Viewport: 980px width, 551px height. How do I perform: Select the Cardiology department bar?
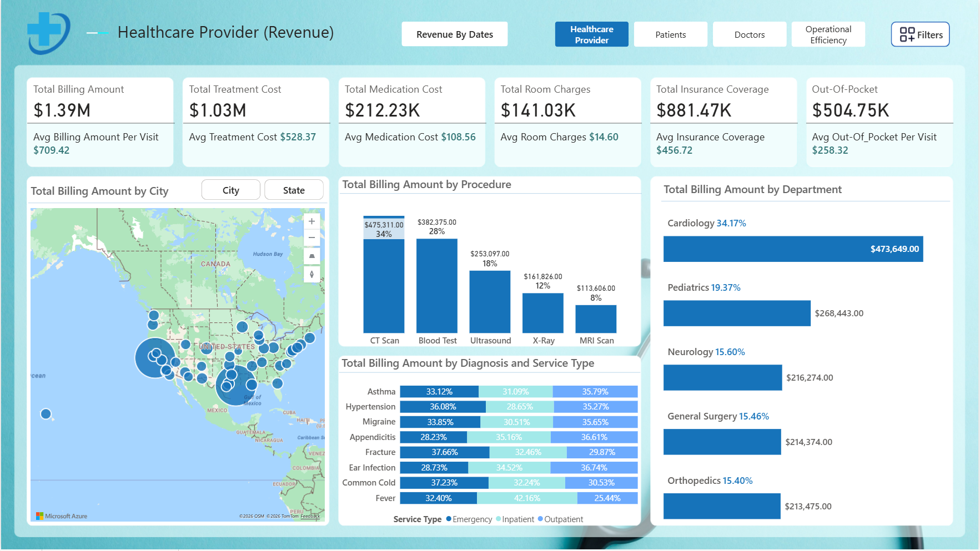click(x=793, y=249)
